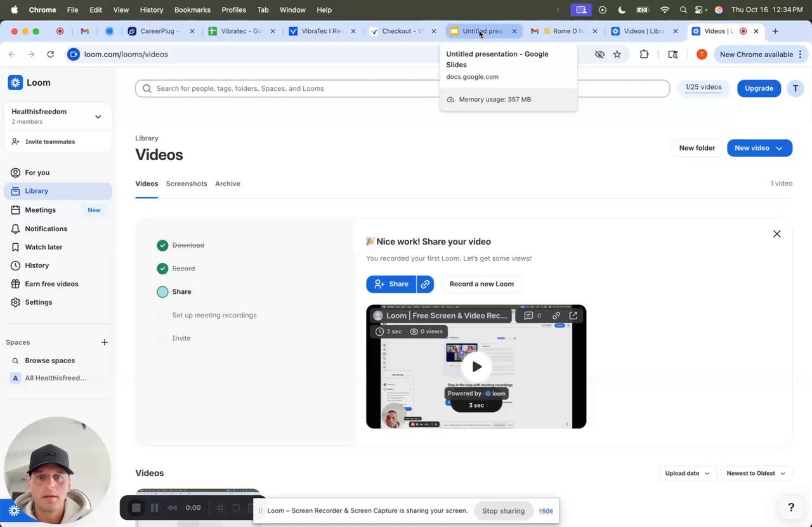This screenshot has height=527, width=812.
Task: Open video in new window icon
Action: click(x=573, y=316)
